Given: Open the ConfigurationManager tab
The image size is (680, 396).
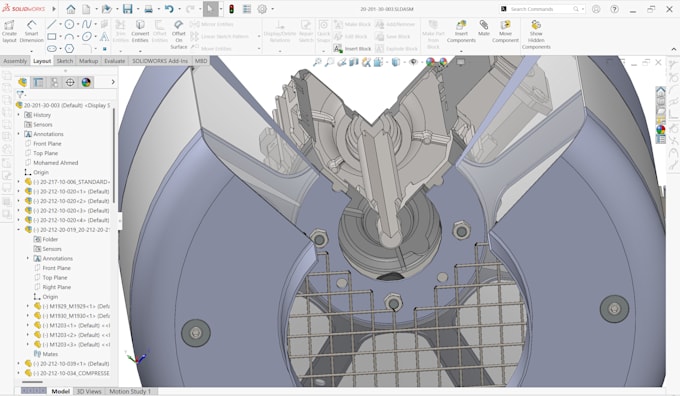Looking at the screenshot, I should (54, 82).
